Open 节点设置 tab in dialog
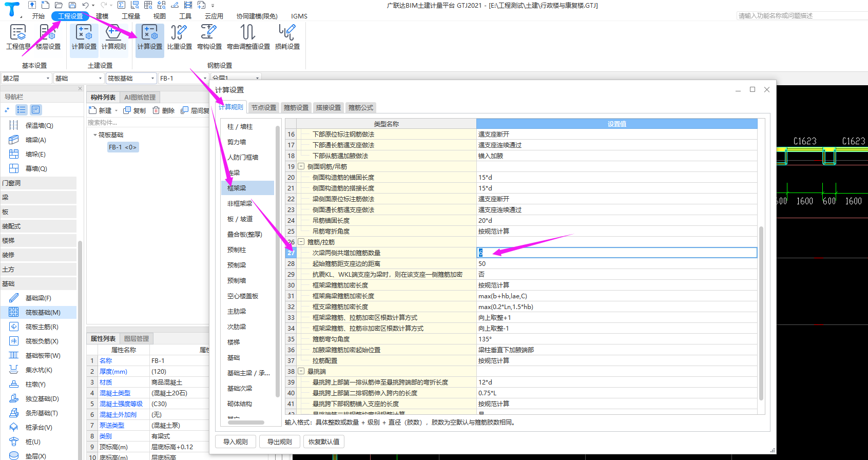This screenshot has height=460, width=868. (264, 107)
